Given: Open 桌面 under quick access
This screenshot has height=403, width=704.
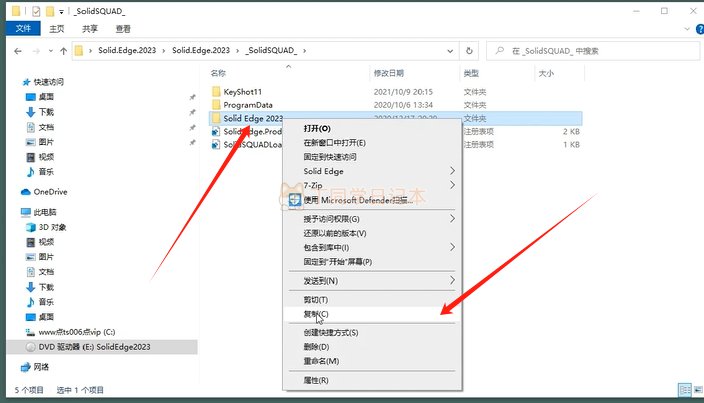Looking at the screenshot, I should (x=46, y=97).
